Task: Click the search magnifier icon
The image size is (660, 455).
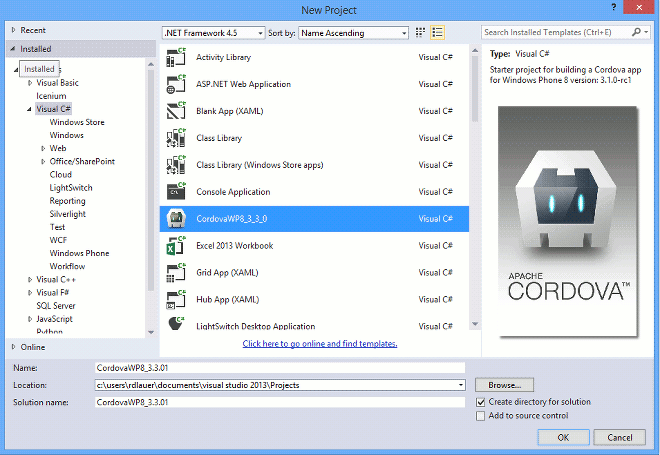Action: [x=636, y=32]
